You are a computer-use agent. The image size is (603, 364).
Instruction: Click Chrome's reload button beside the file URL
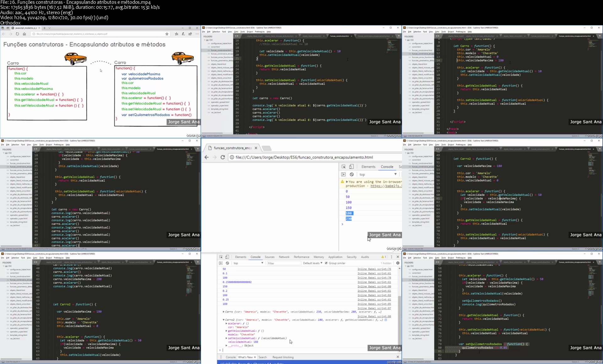(x=223, y=157)
